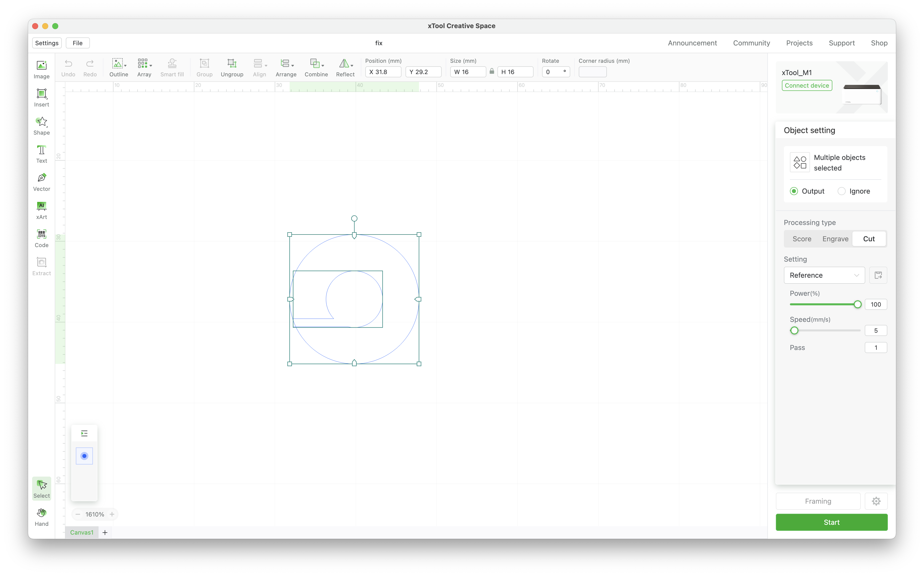Select the Outline tool
The image size is (924, 576).
[x=118, y=66]
